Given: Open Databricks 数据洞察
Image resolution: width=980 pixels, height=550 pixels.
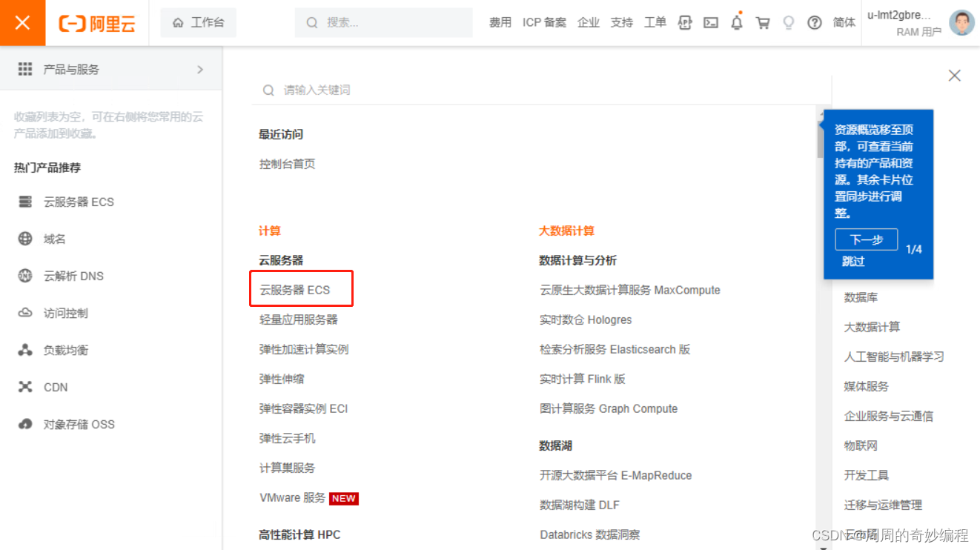Looking at the screenshot, I should pos(589,534).
